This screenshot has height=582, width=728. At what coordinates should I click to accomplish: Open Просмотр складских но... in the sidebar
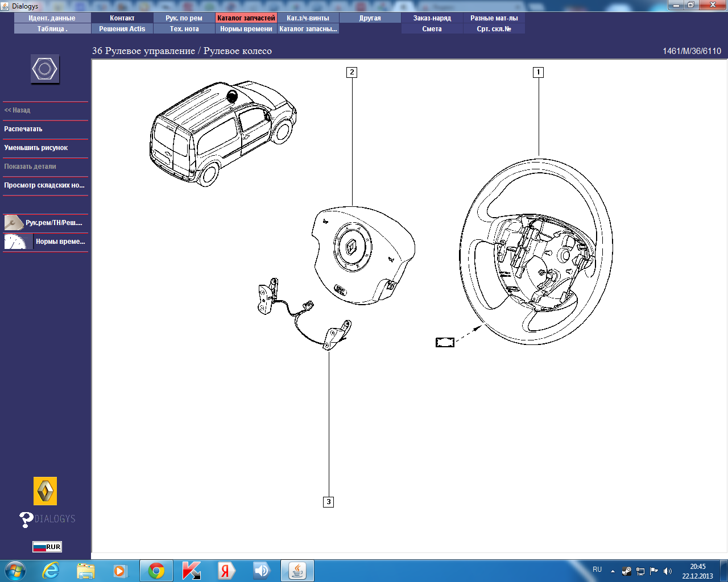point(45,185)
